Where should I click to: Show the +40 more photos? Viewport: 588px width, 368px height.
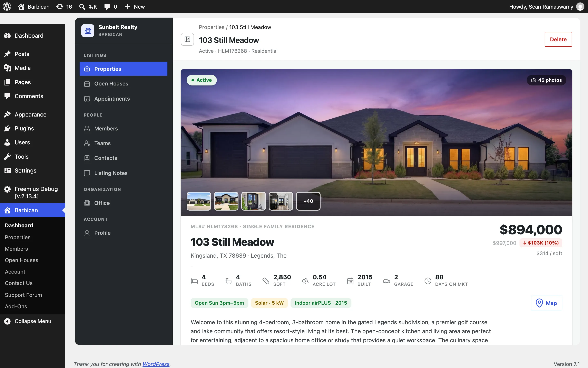pos(308,201)
